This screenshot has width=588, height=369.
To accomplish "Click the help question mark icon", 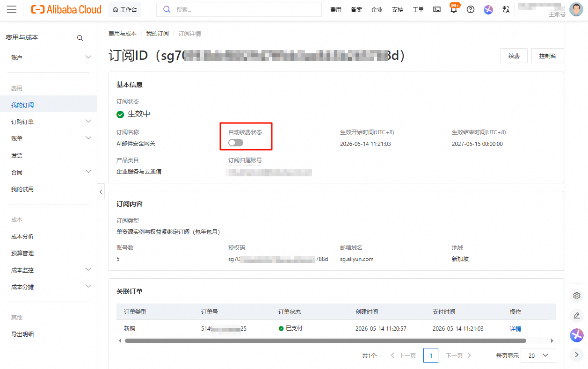I will [x=471, y=9].
